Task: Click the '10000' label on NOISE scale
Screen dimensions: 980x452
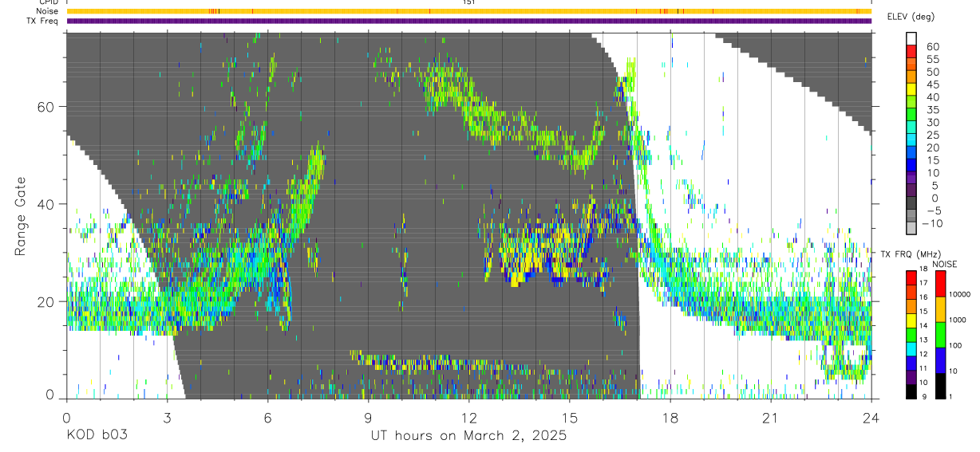Action: tap(960, 294)
